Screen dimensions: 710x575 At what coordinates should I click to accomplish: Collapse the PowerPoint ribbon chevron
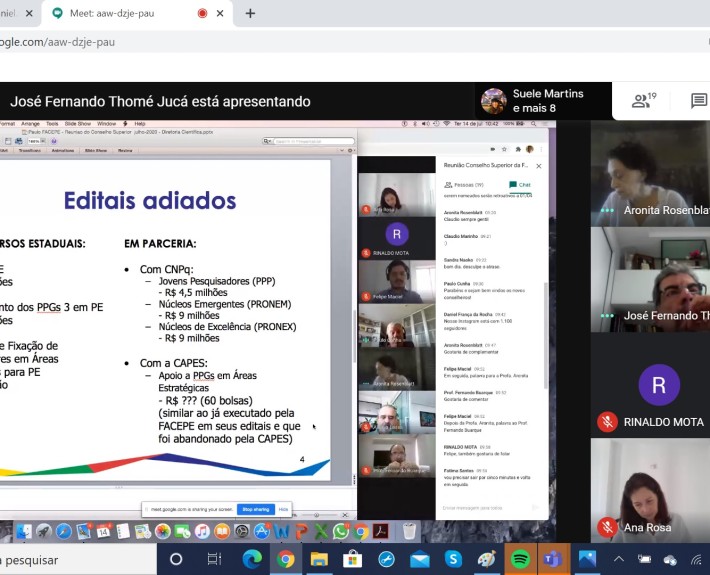coord(342,150)
